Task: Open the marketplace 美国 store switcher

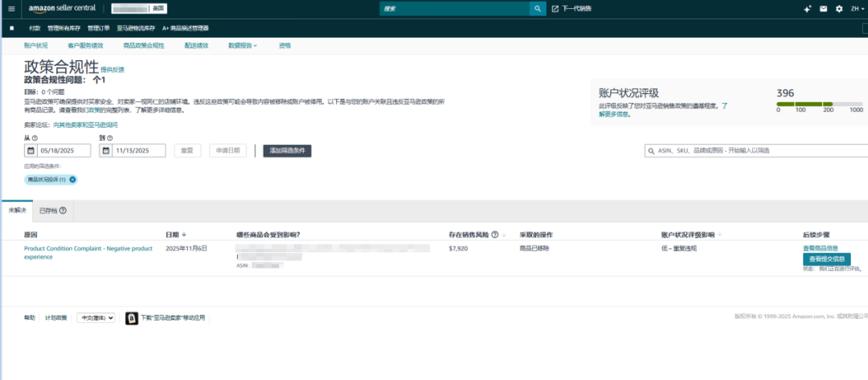Action: pyautogui.click(x=140, y=9)
